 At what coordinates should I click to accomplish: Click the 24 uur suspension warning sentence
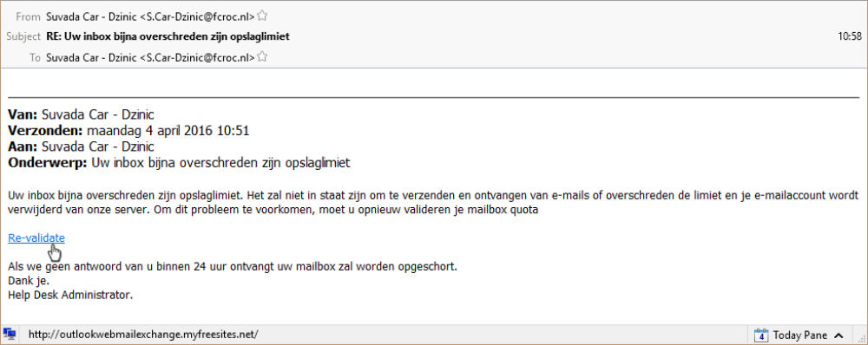233,266
